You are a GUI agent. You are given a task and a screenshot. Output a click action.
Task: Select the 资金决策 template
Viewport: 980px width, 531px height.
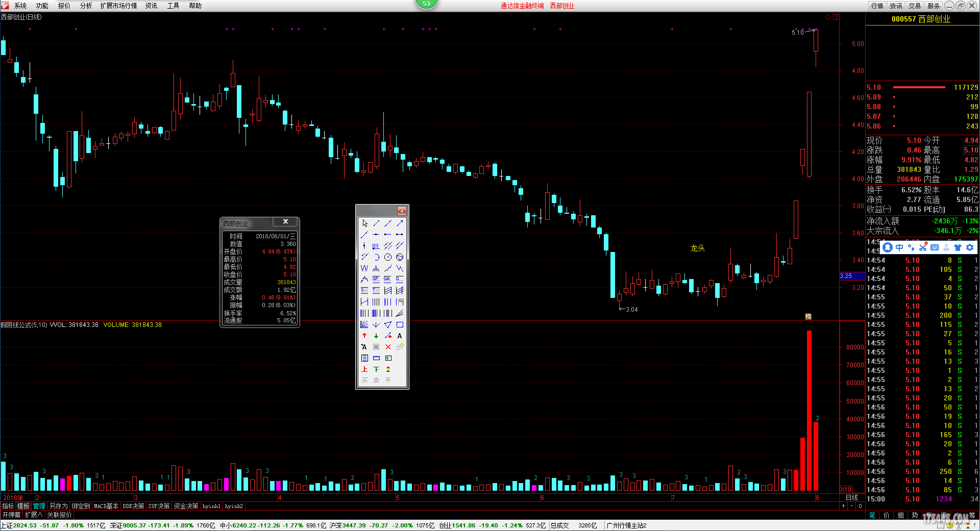(186, 506)
